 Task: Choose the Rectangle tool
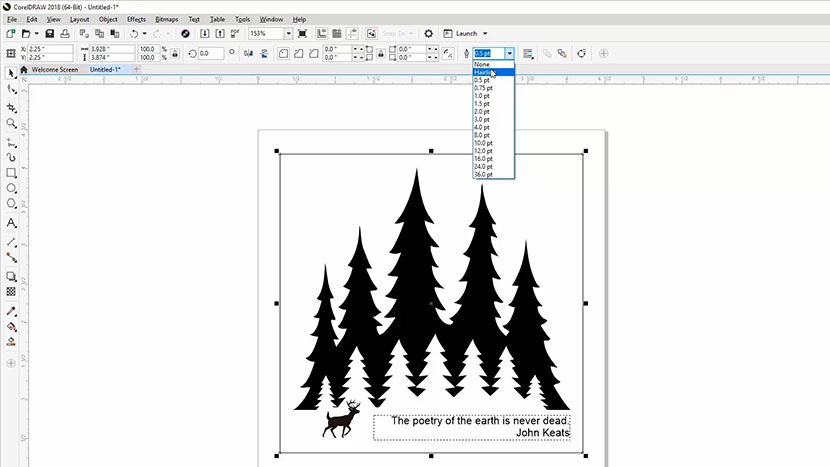pos(11,173)
